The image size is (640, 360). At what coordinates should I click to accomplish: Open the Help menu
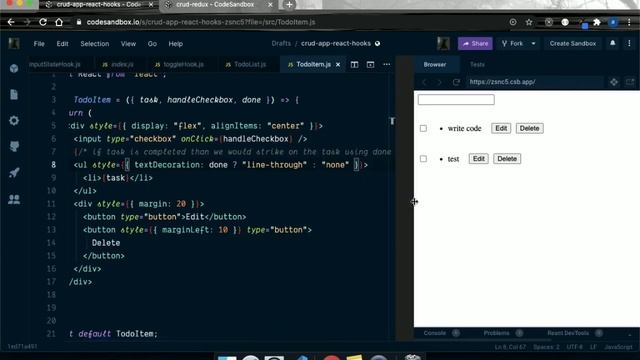[x=176, y=44]
